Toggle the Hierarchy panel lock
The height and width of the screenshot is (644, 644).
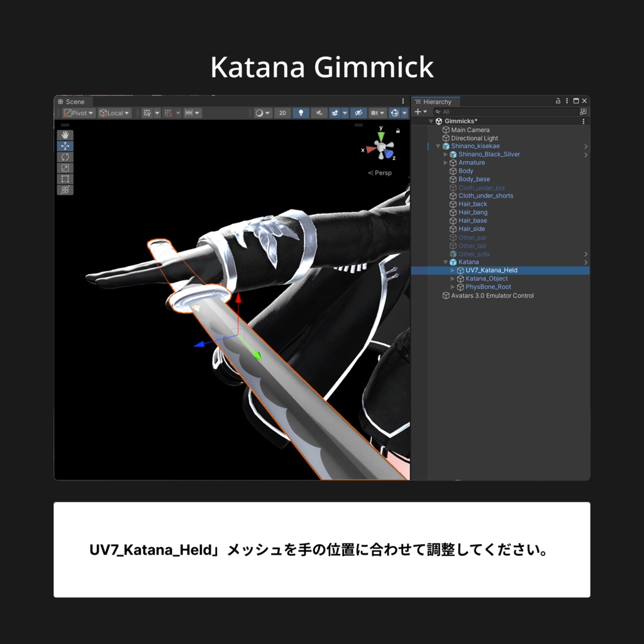point(558,101)
